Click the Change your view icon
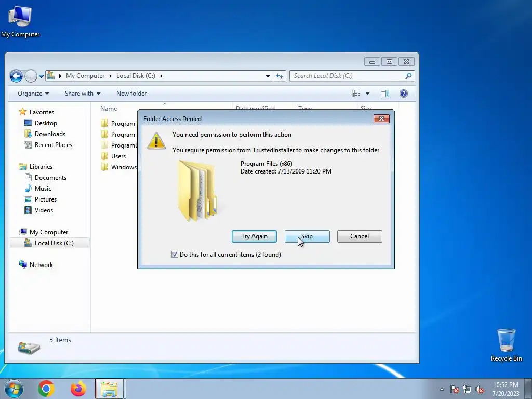Image resolution: width=532 pixels, height=399 pixels. click(x=356, y=94)
